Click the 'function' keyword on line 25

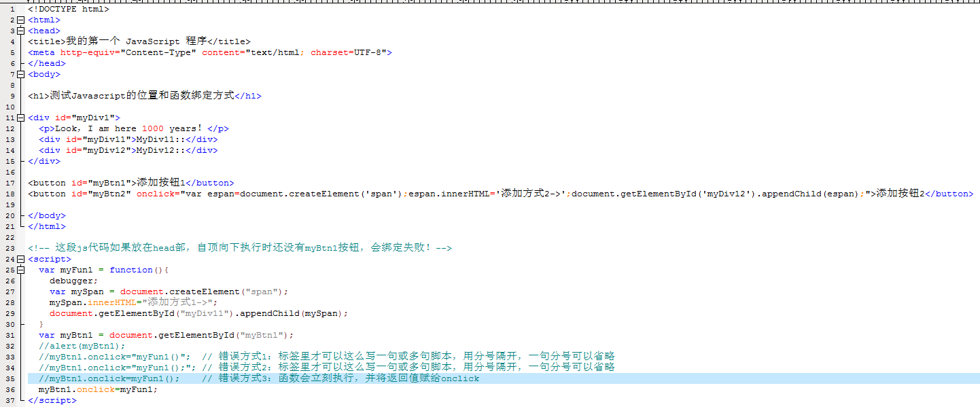pyautogui.click(x=131, y=270)
